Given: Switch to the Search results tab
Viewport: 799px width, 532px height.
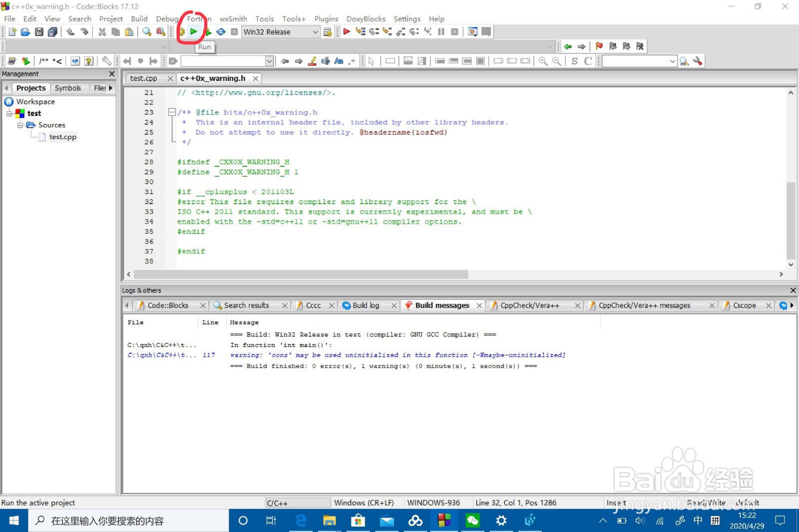Looking at the screenshot, I should pyautogui.click(x=246, y=305).
